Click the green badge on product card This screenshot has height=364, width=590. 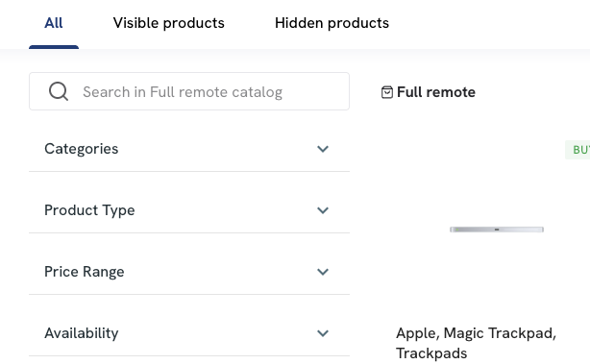(578, 150)
